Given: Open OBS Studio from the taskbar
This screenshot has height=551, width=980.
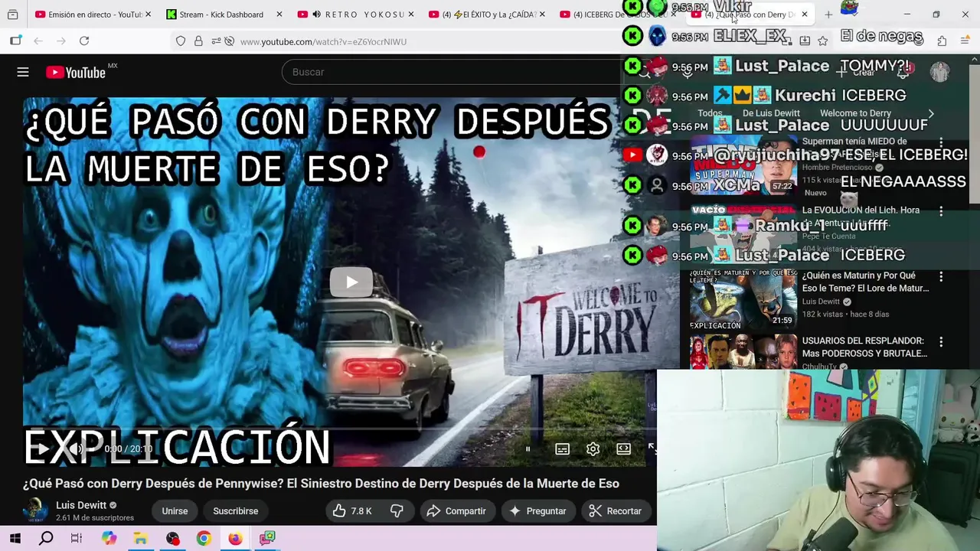Looking at the screenshot, I should [x=172, y=539].
